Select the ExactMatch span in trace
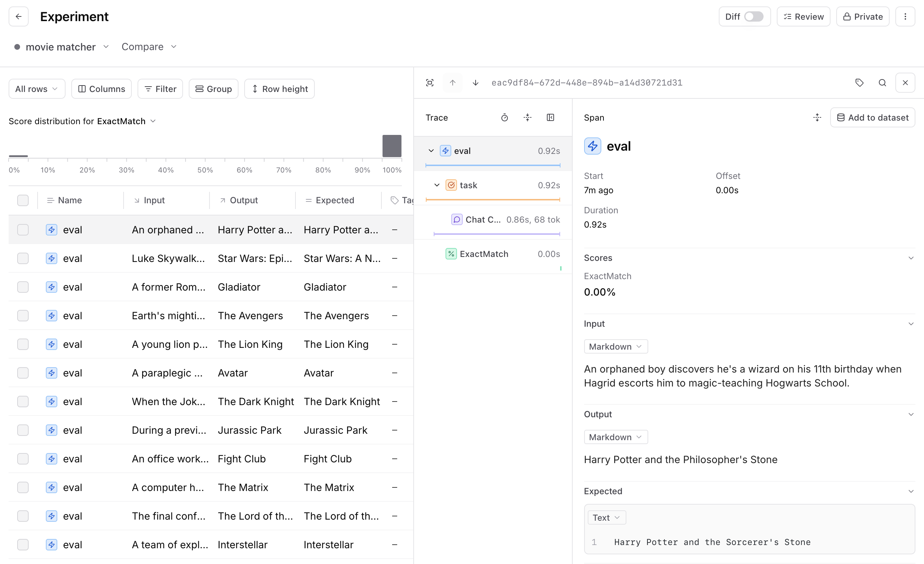 pos(484,254)
